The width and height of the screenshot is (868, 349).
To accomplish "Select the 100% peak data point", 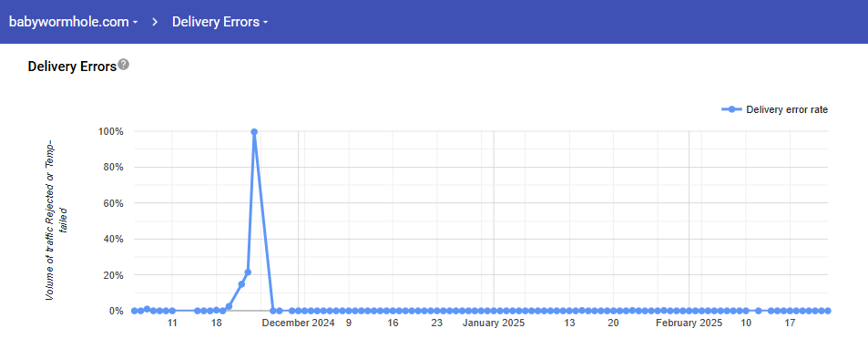I will pyautogui.click(x=254, y=132).
